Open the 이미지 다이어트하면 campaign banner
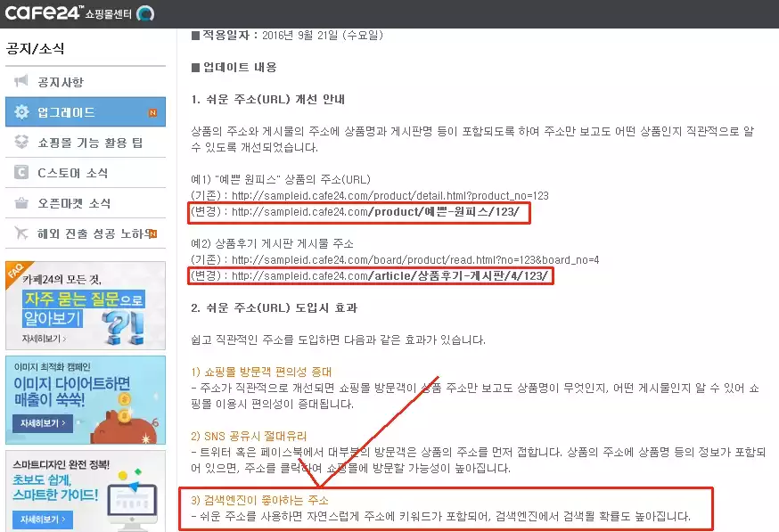 pyautogui.click(x=86, y=400)
